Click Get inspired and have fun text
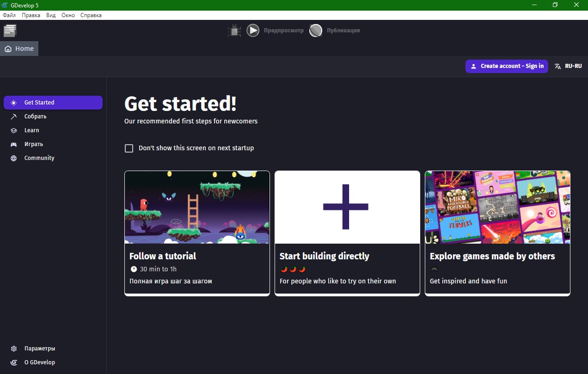Image resolution: width=588 pixels, height=374 pixels. click(468, 281)
